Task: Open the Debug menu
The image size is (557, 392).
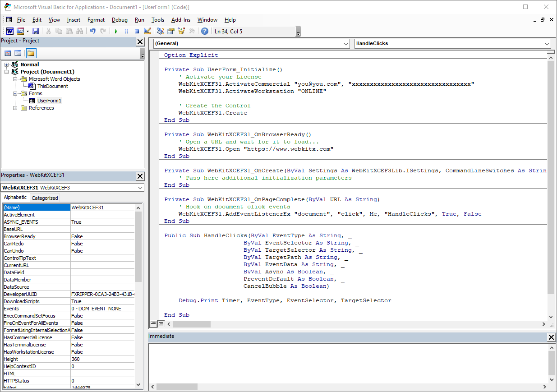Action: (x=120, y=20)
